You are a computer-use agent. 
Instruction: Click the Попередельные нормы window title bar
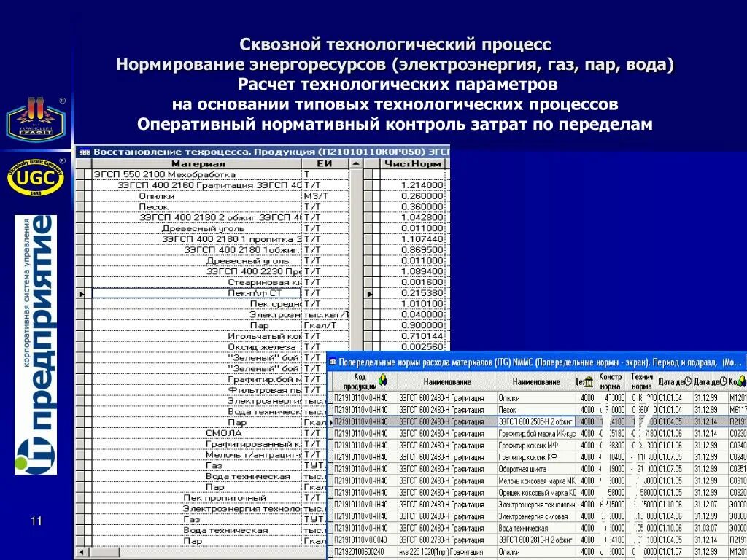click(511, 361)
